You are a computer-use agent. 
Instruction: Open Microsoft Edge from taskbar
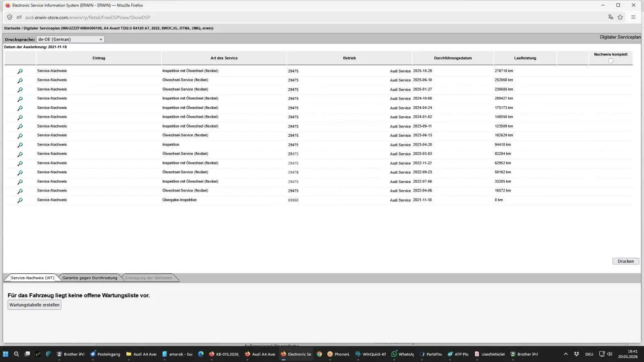201,354
